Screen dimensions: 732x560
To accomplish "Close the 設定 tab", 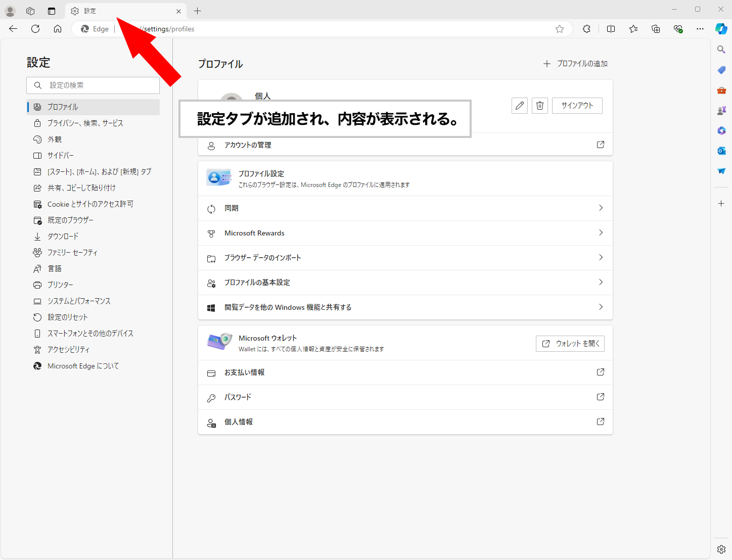I will tap(178, 11).
